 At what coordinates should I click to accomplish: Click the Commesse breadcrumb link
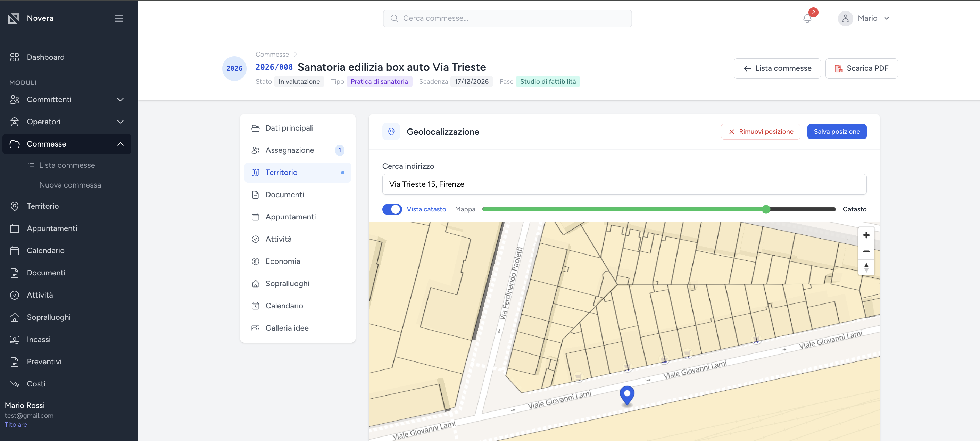[x=272, y=55]
